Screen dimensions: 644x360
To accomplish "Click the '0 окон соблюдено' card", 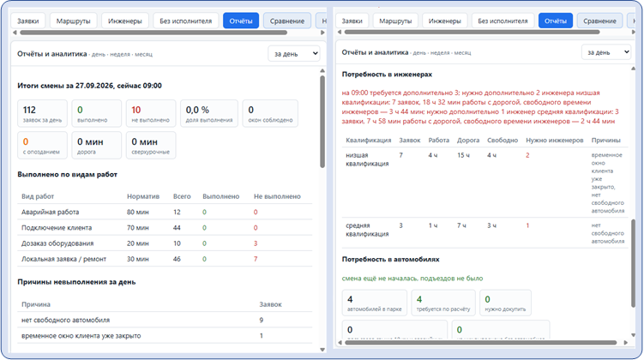I will 270,113.
